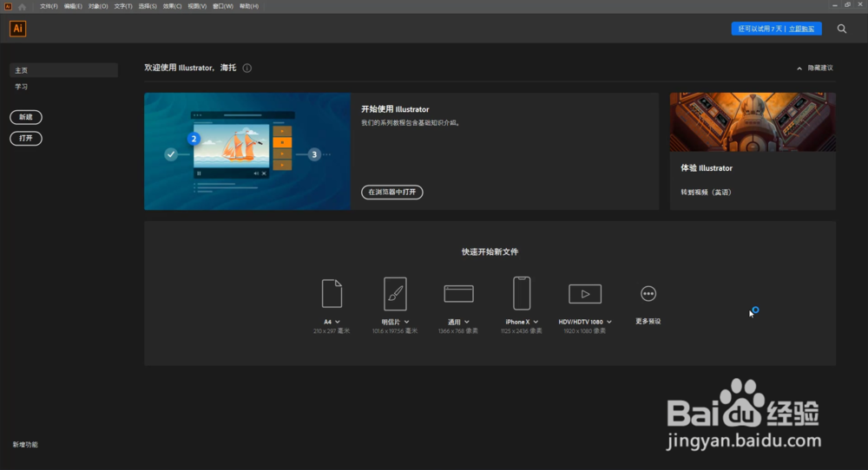Expand the A4 preset dropdown arrow
Screen dimensions: 868x470
(x=338, y=322)
